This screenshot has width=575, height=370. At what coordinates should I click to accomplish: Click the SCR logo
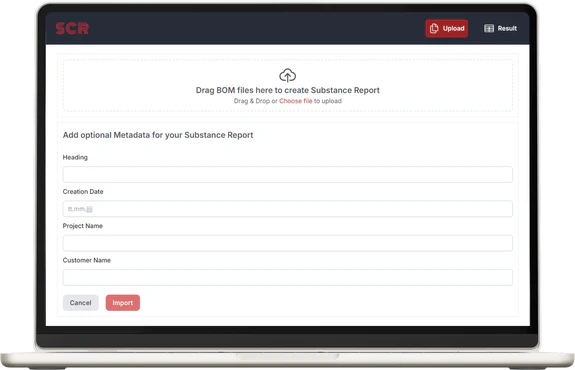[72, 28]
